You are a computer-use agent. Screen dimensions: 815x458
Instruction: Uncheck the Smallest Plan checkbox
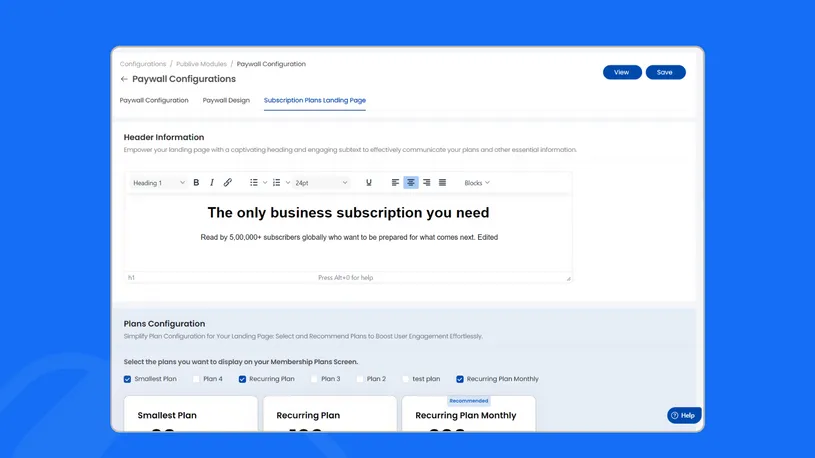pos(128,379)
